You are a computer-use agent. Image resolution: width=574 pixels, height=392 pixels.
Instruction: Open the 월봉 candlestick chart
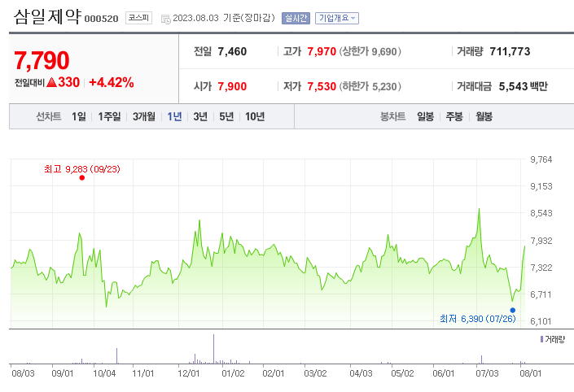[484, 116]
